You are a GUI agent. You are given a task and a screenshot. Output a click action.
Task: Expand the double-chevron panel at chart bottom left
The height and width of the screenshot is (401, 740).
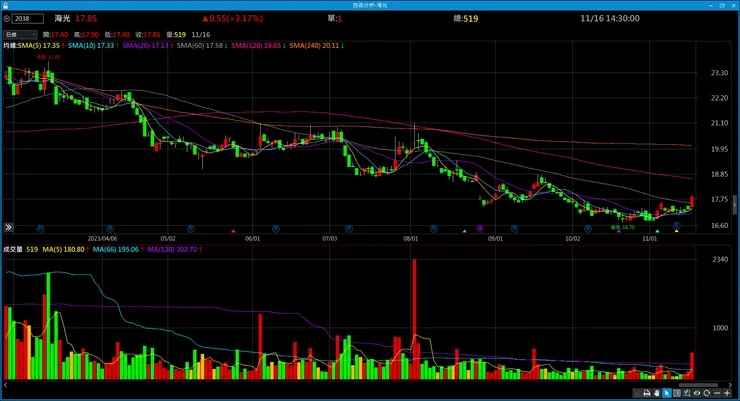8,227
